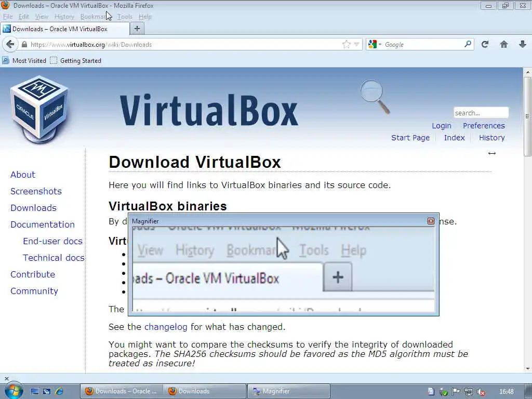The width and height of the screenshot is (532, 399).
Task: Click the security shield tray icon
Action: click(x=444, y=392)
